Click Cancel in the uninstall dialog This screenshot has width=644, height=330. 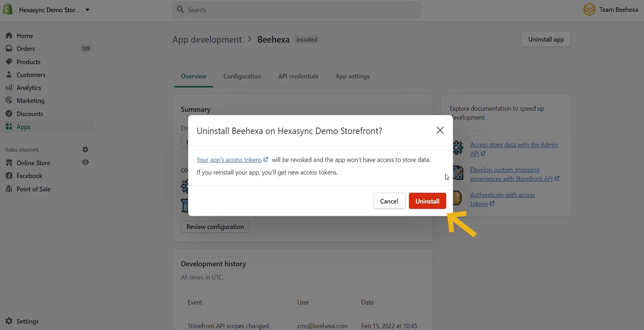389,201
